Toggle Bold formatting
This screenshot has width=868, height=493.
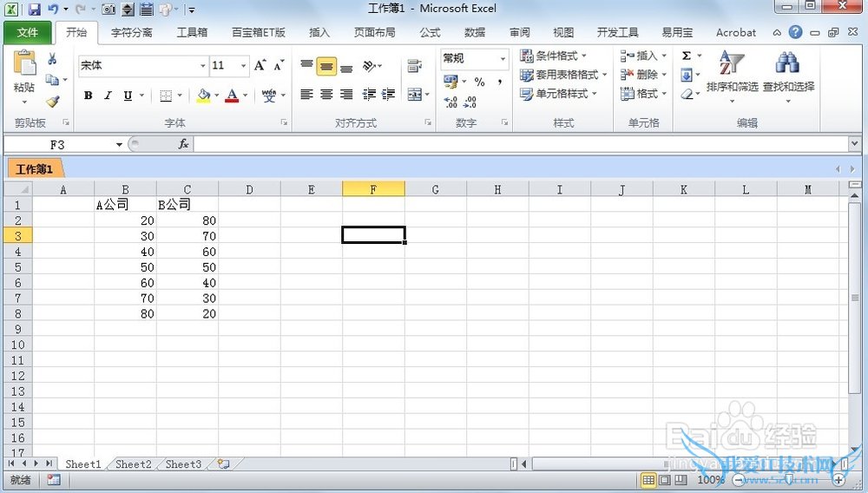click(88, 95)
